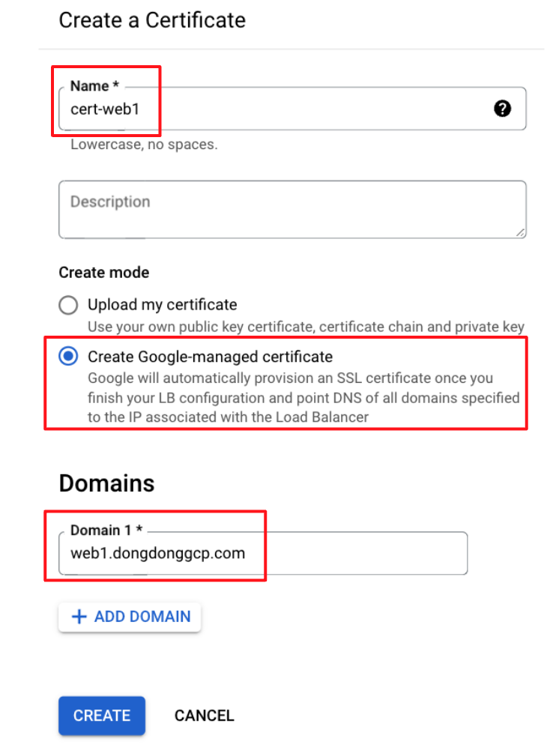Viewport: 550px width, 756px height.
Task: Click the "Lowercase, no spaces." hint text
Action: pyautogui.click(x=144, y=145)
